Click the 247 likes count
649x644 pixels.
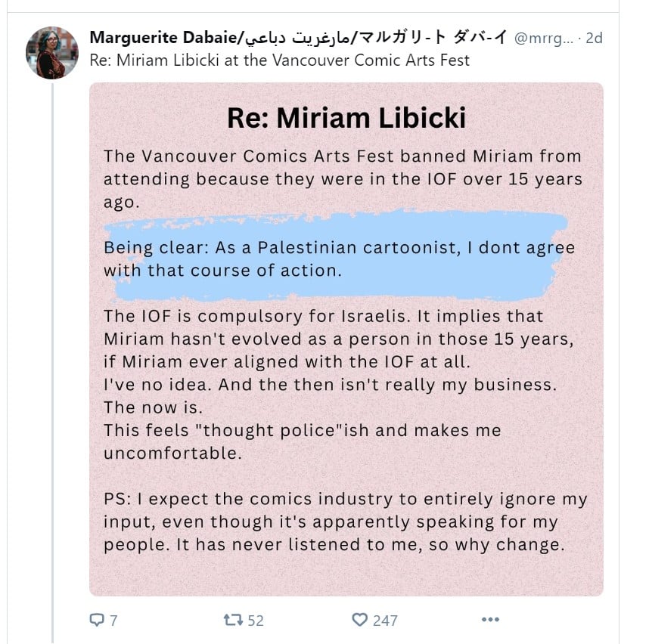point(385,621)
